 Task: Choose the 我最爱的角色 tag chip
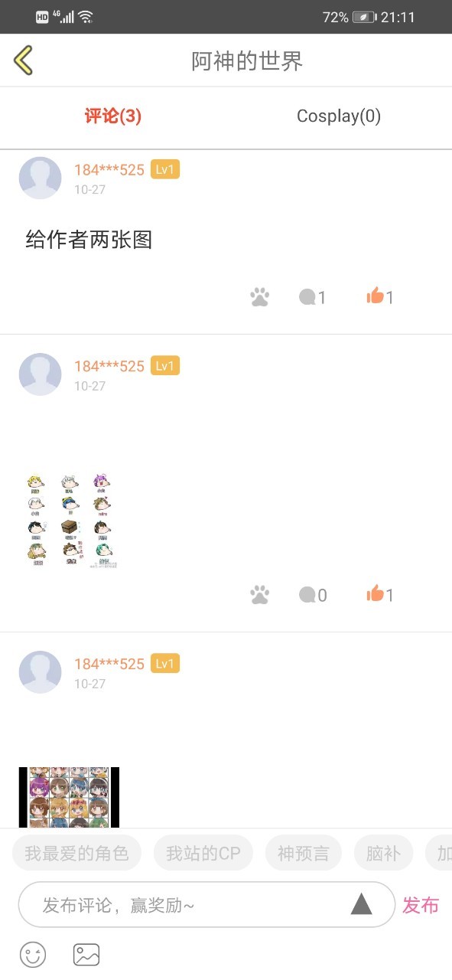click(76, 853)
